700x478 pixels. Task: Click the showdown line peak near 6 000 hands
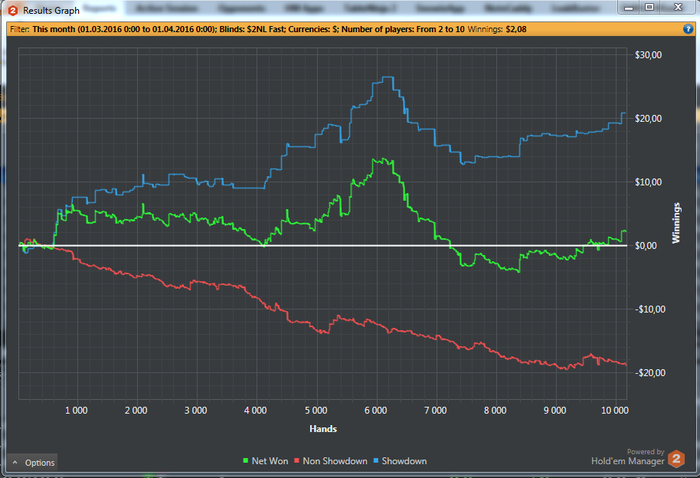click(387, 77)
